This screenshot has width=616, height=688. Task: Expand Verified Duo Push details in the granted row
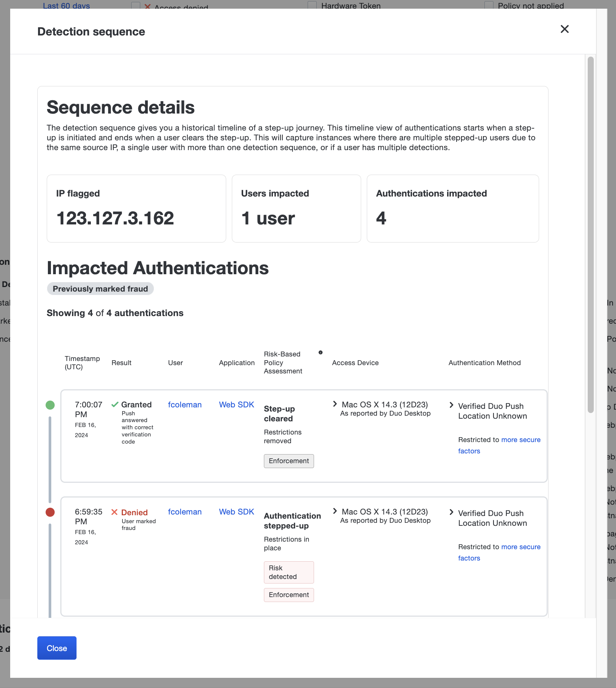tap(452, 405)
